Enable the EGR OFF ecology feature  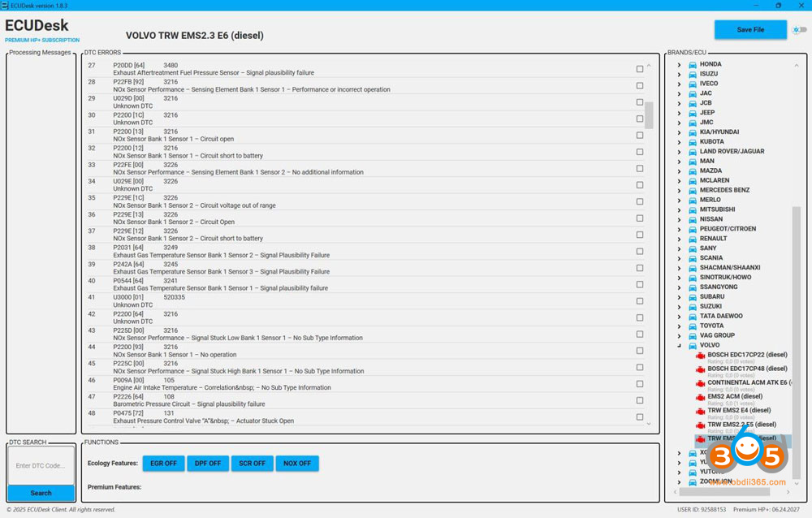(163, 463)
